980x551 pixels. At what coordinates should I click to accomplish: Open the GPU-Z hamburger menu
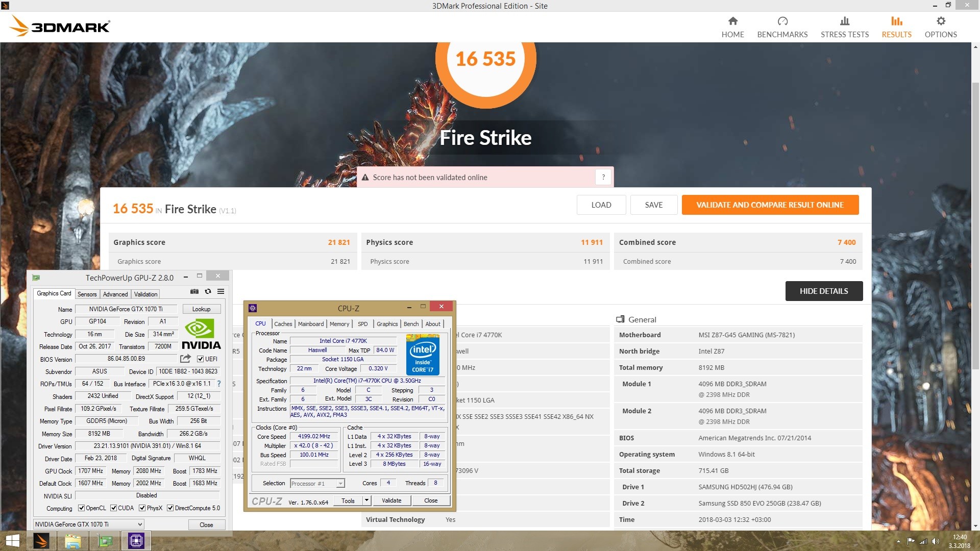[221, 291]
